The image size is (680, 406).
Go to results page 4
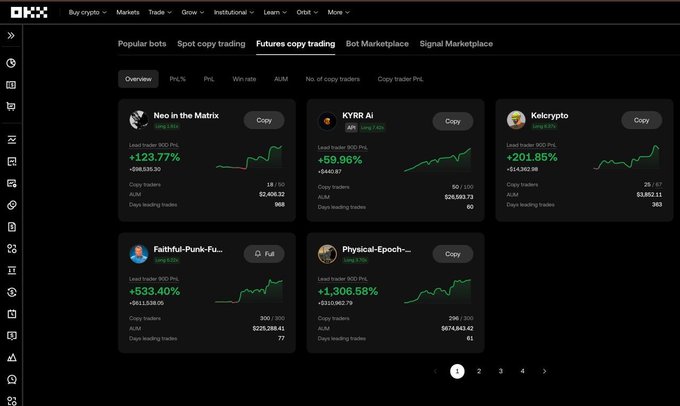click(523, 371)
